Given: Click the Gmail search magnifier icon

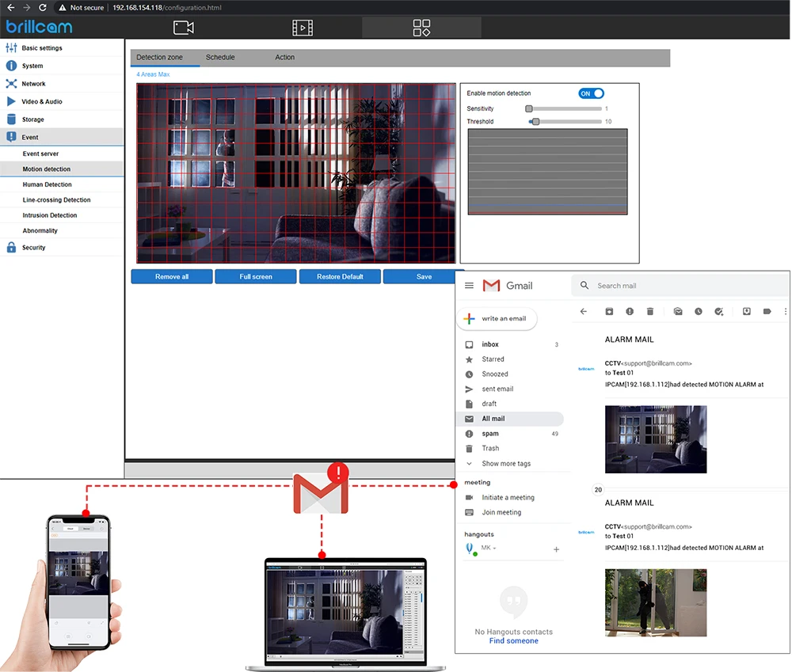Looking at the screenshot, I should click(584, 285).
